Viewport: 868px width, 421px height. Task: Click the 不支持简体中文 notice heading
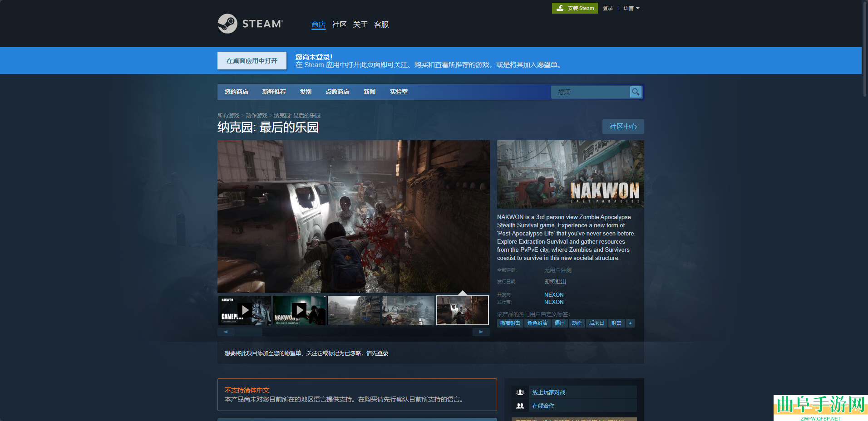coord(247,390)
